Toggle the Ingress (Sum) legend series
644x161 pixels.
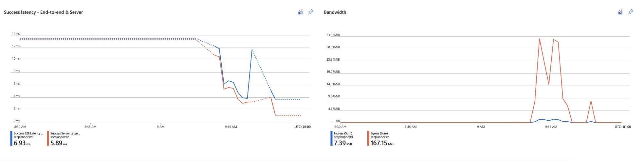point(343,133)
